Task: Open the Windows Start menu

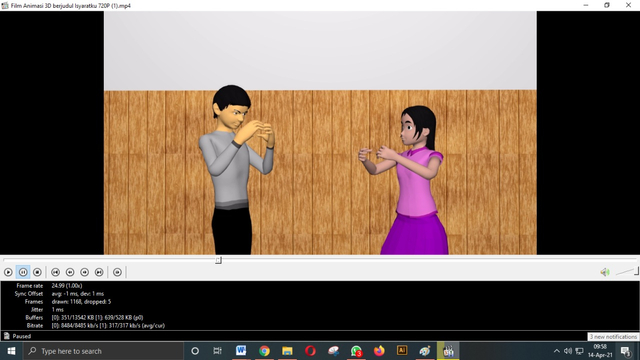Action: point(11,351)
